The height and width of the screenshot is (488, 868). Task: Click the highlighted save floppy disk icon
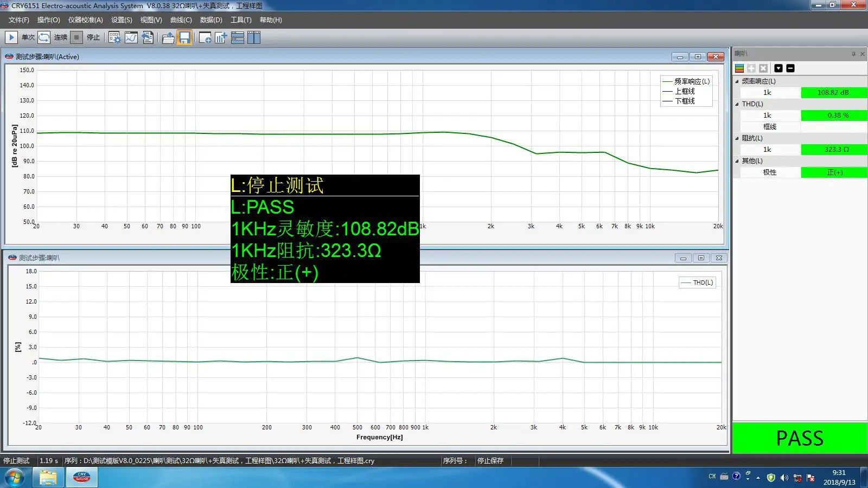click(x=184, y=37)
